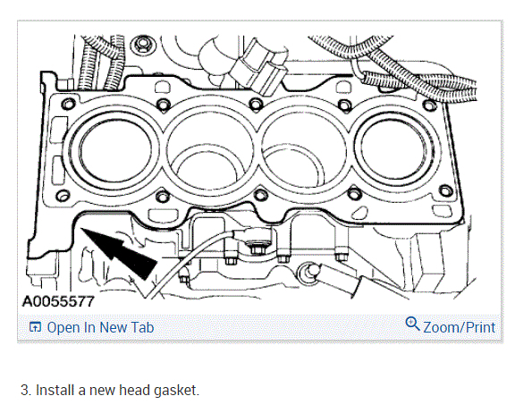The image size is (532, 413).
Task: Click the flanged bolt under the gasket center
Action: pos(257,248)
